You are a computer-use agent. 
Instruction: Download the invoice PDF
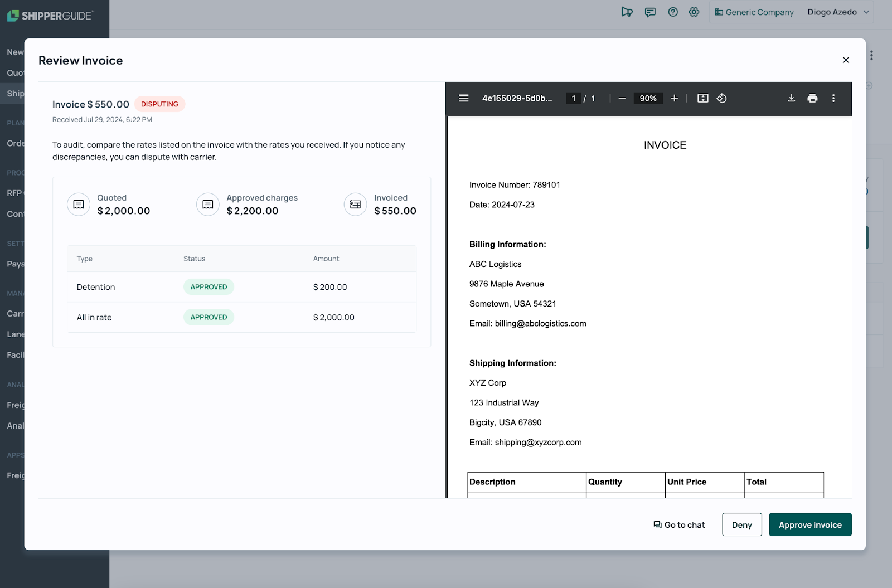[x=791, y=98]
